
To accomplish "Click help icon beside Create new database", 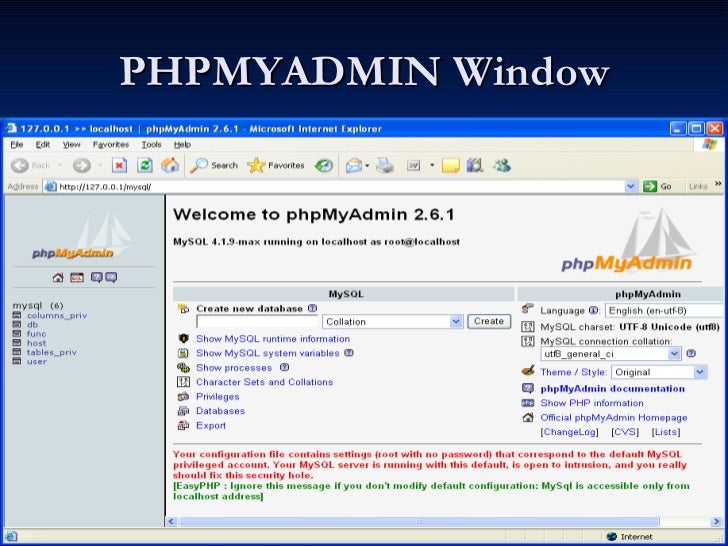I will 312,308.
